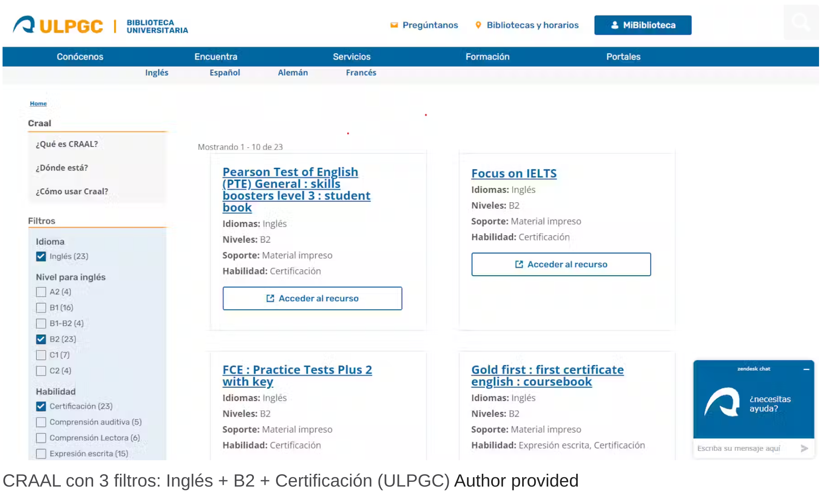Check the Comprensión auditiva (5) filter
Viewport: 825px width, 504px height.
41,422
